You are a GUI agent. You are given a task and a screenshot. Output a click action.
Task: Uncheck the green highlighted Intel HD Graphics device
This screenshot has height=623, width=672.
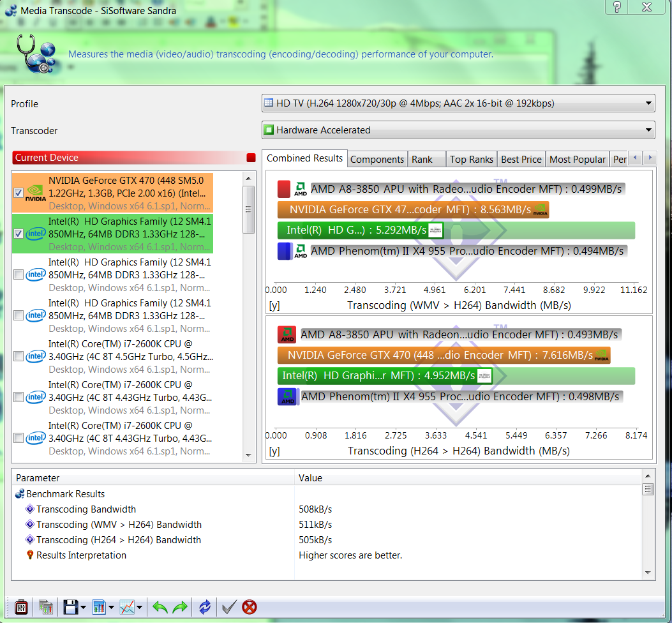tap(19, 234)
